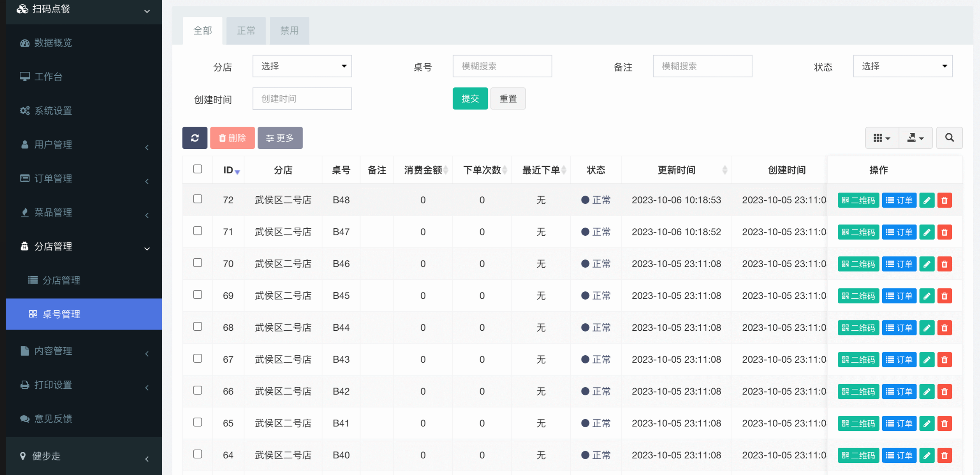Click the red trash icon for ID 71
The width and height of the screenshot is (980, 475).
tap(944, 232)
